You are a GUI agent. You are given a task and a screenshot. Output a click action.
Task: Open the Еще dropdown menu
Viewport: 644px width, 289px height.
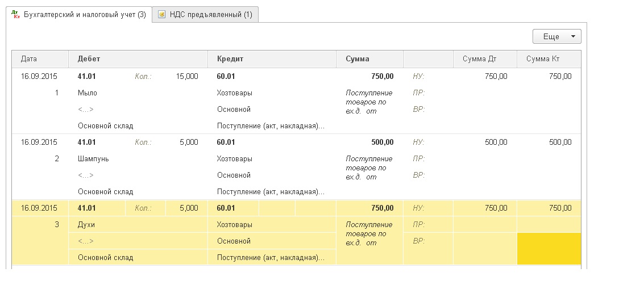[x=556, y=36]
